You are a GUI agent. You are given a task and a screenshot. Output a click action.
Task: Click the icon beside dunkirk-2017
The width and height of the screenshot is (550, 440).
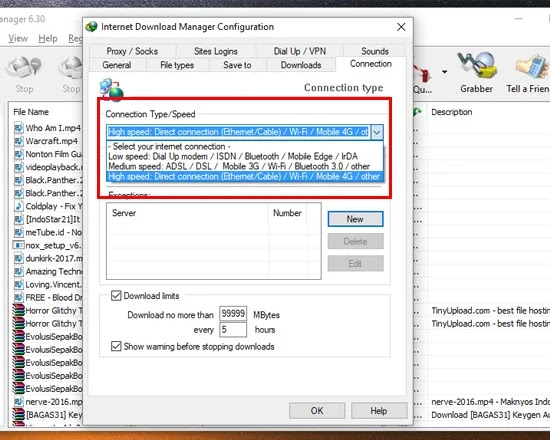(19, 258)
